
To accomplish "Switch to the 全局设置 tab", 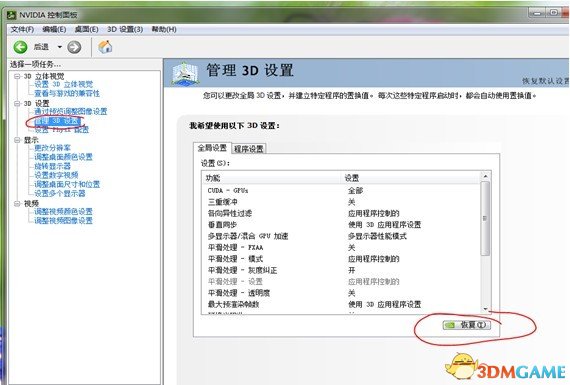I will (x=212, y=148).
